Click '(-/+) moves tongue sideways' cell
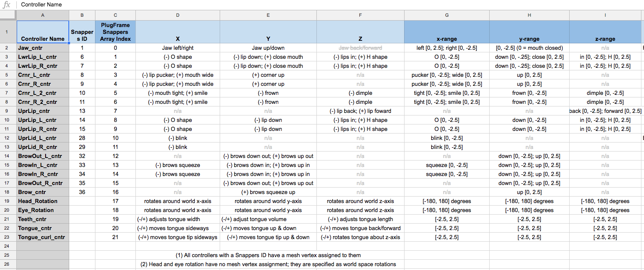 point(178,228)
